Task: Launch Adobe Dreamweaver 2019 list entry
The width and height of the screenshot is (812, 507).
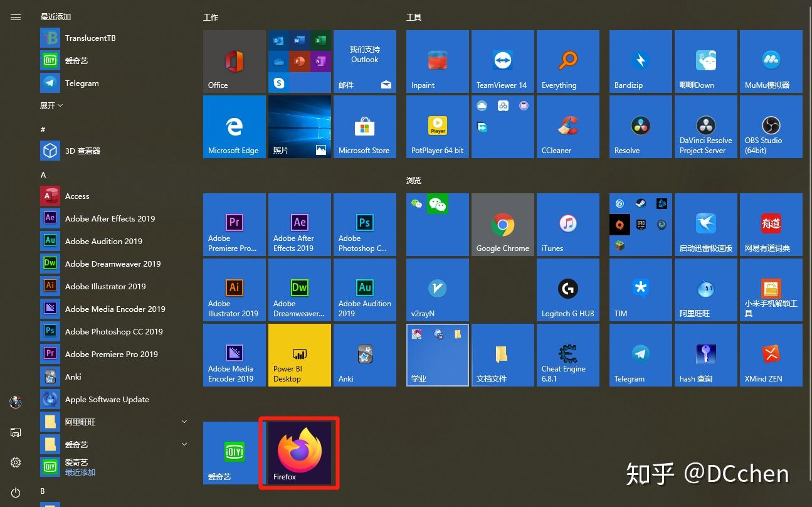Action: 115,264
